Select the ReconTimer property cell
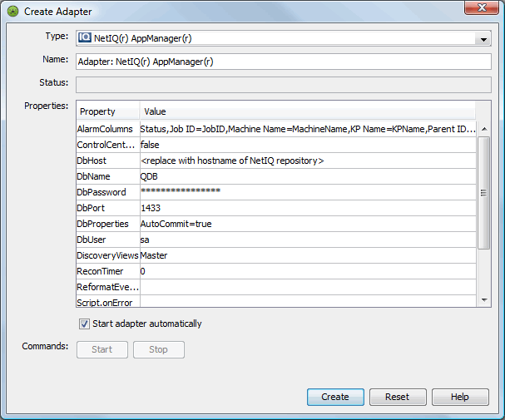 click(x=108, y=271)
